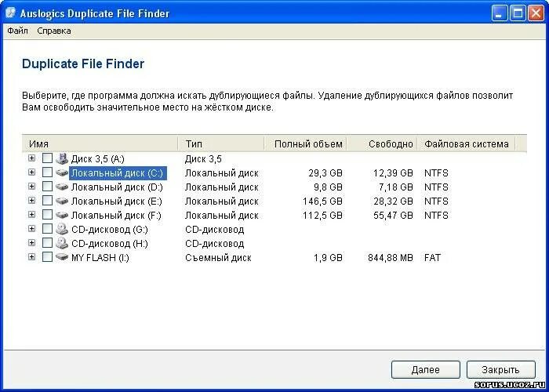Click the 55,47 GB free space value
Screen dimensions: 549x392
click(393, 216)
